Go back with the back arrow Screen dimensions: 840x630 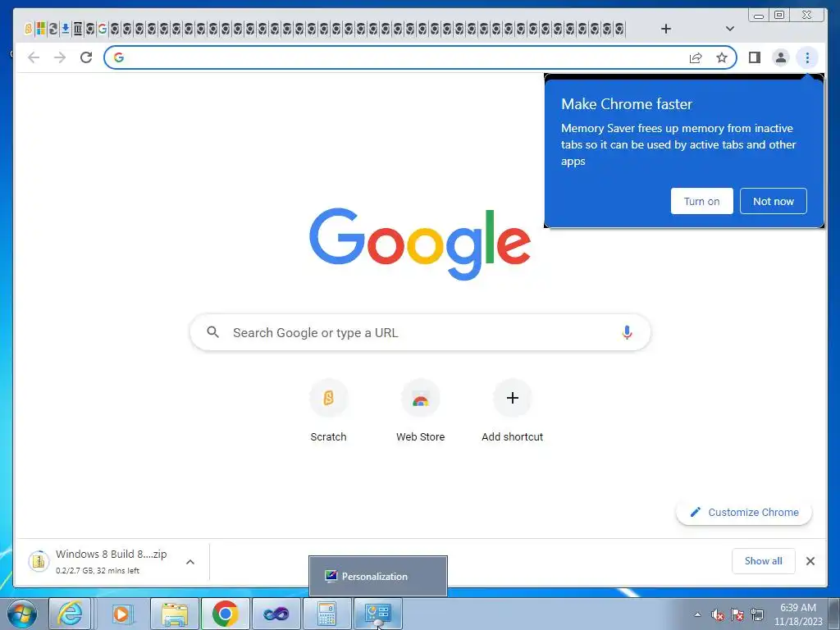(x=34, y=57)
